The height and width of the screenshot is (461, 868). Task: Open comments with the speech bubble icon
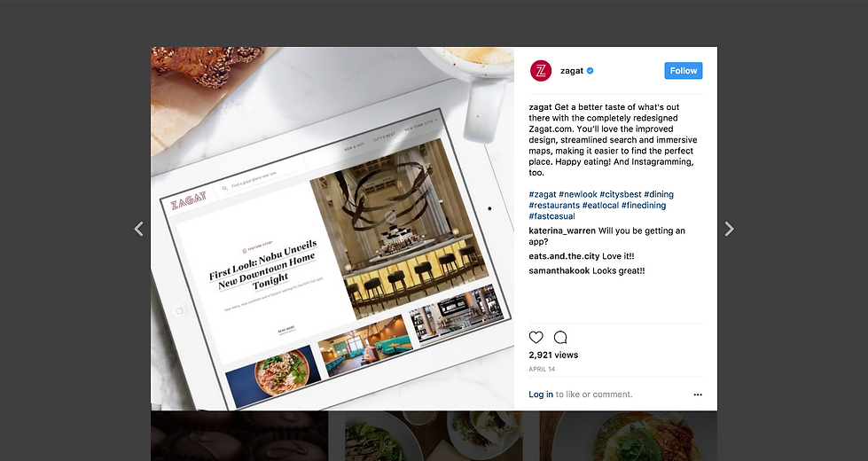560,337
